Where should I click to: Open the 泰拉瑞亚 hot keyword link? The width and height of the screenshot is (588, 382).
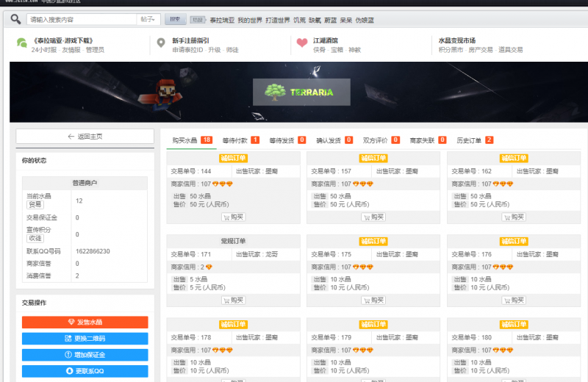(x=222, y=21)
